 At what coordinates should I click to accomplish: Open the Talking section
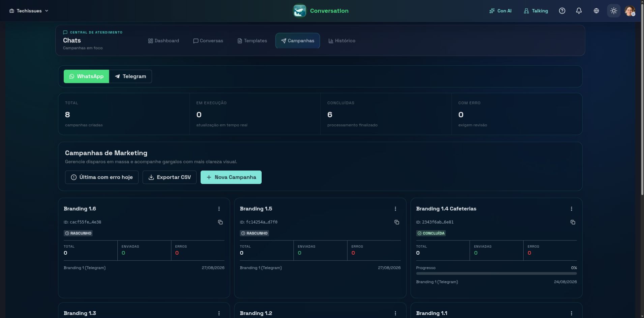536,11
